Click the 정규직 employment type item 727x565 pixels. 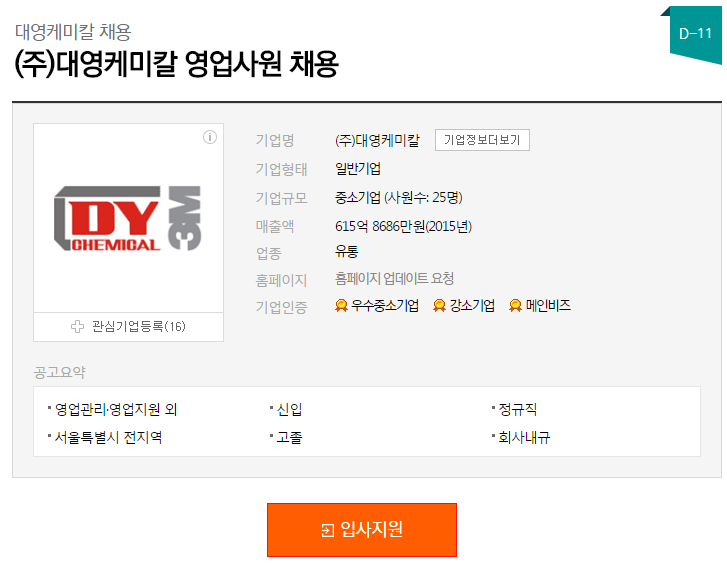517,409
